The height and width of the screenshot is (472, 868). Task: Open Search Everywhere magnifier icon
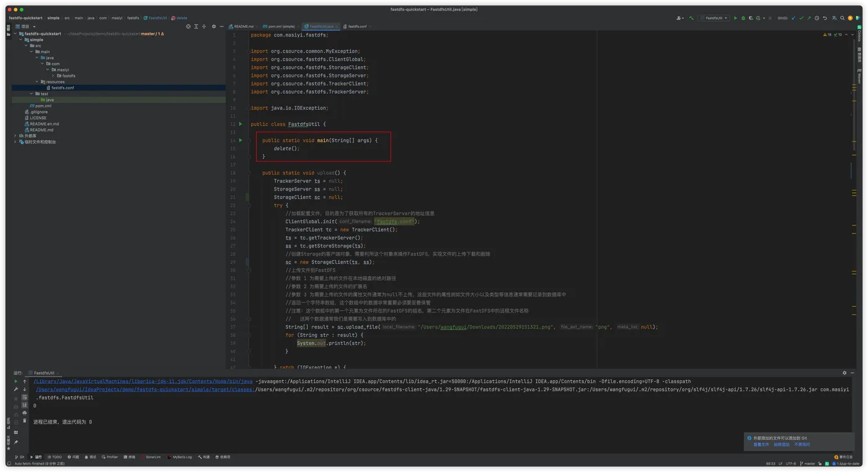click(x=842, y=18)
